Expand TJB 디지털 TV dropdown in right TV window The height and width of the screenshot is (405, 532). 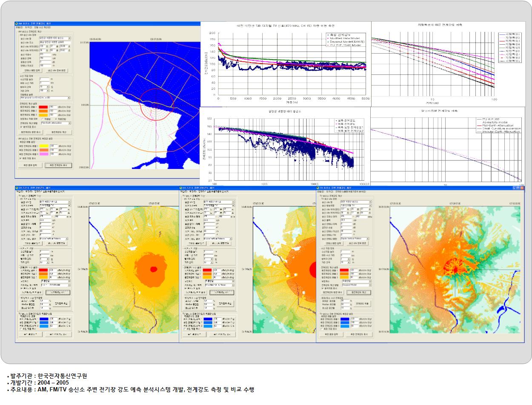(x=356, y=205)
